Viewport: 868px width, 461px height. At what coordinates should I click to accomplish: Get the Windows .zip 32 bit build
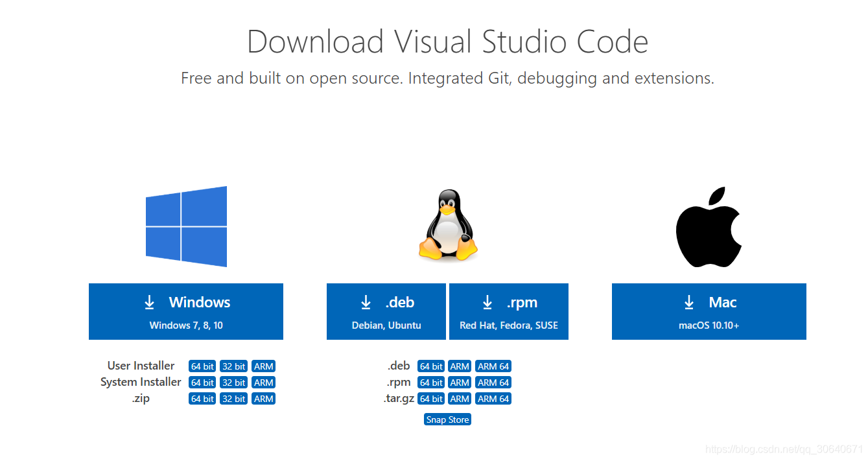click(233, 399)
